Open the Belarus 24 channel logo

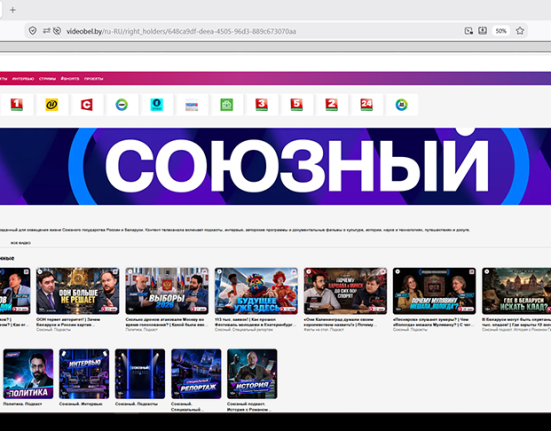[367, 105]
